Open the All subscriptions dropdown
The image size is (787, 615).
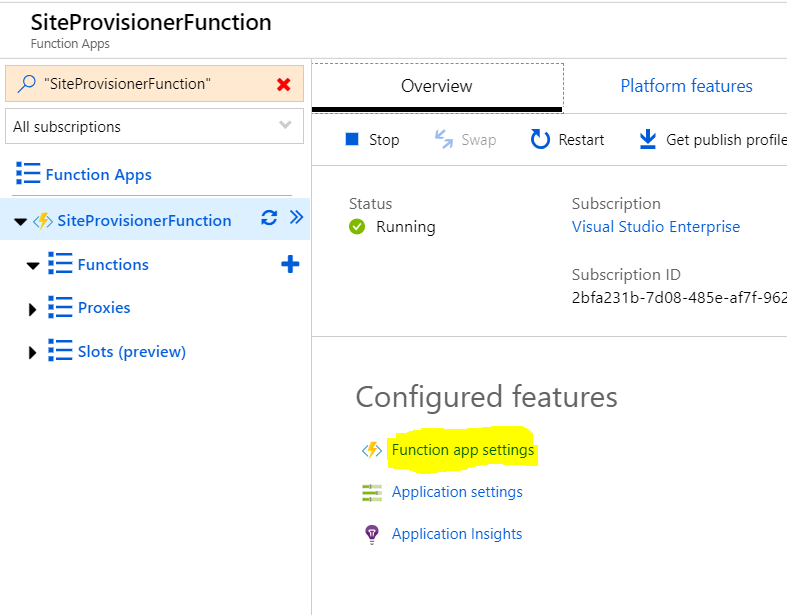pos(155,127)
